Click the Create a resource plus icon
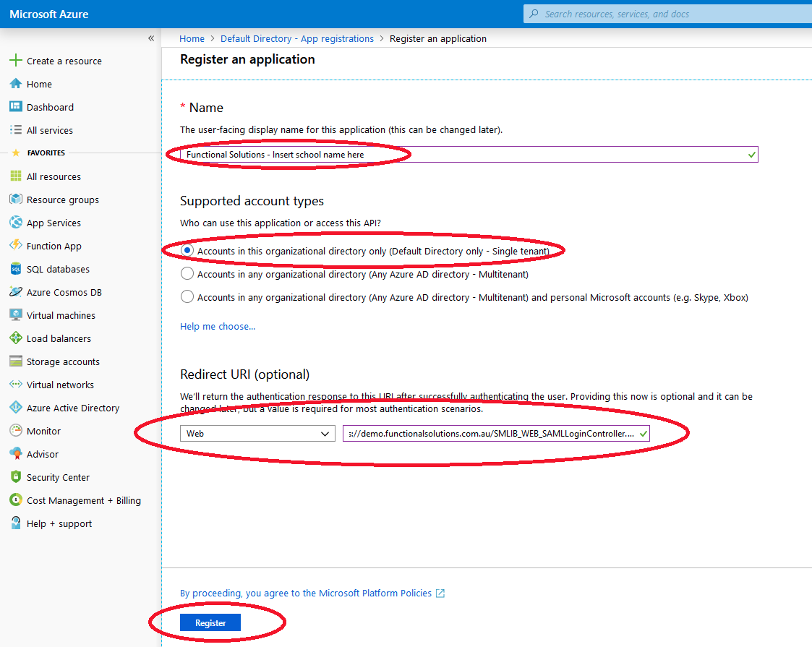 [16, 60]
